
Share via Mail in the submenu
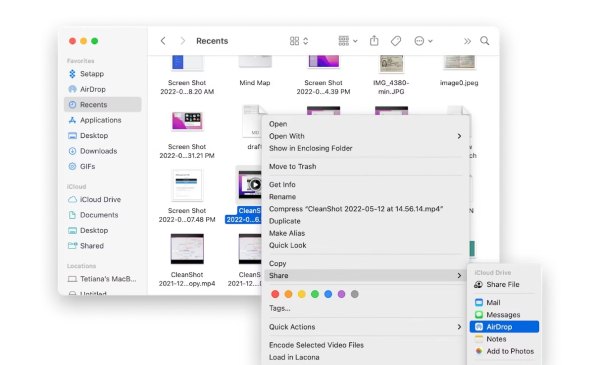(x=504, y=303)
